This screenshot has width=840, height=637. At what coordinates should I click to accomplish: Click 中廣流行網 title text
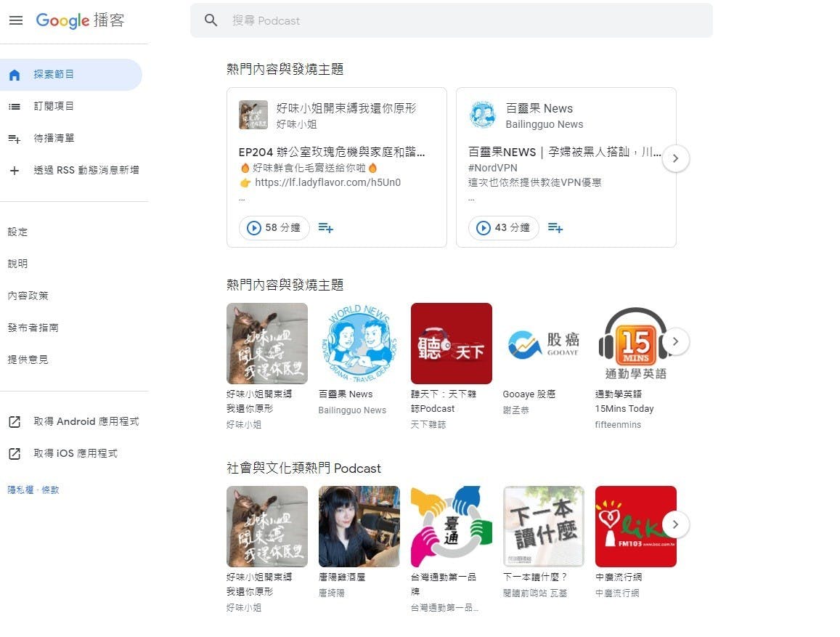[x=619, y=577]
